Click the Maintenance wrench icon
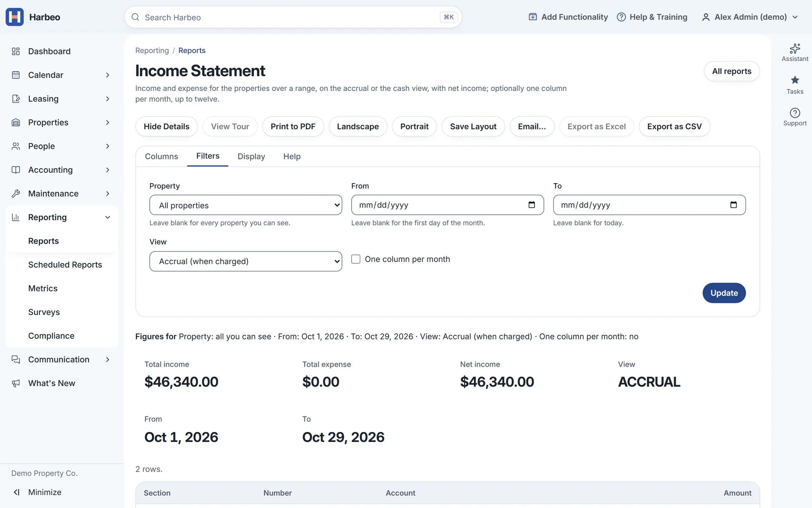812x508 pixels. [x=16, y=194]
